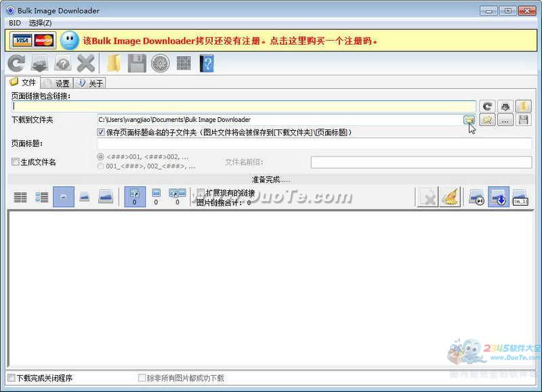Open the 选择(Z) menu
Viewport: 542px width, 392px height.
40,23
